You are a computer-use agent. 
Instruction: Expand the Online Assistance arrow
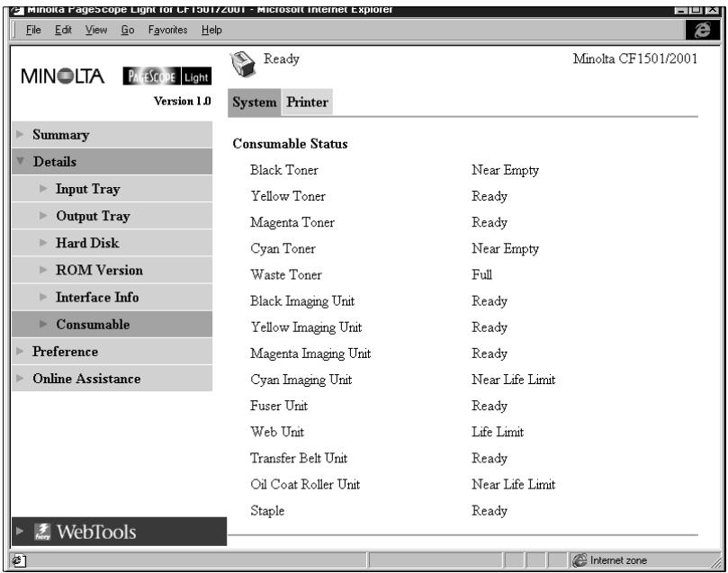[20, 378]
